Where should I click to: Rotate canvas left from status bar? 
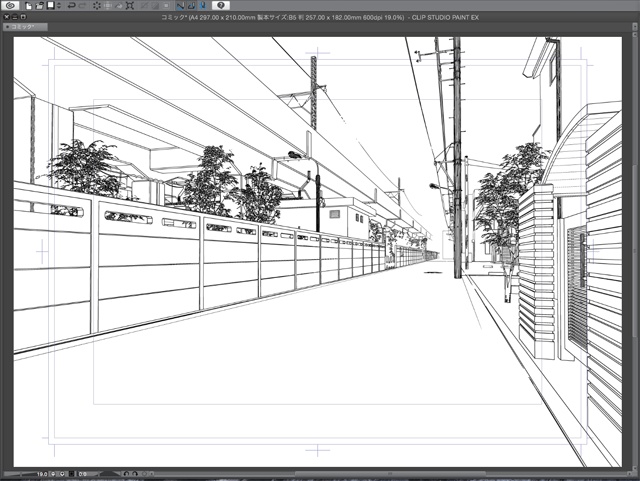click(126, 474)
